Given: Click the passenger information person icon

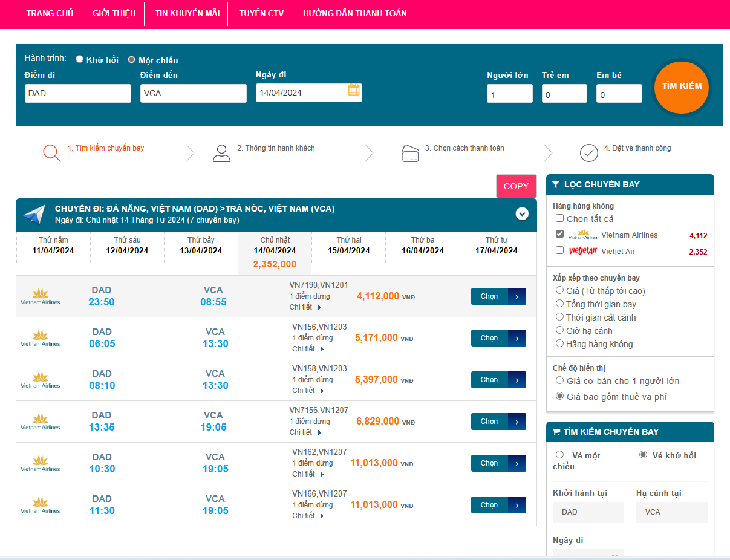Looking at the screenshot, I should (x=221, y=153).
